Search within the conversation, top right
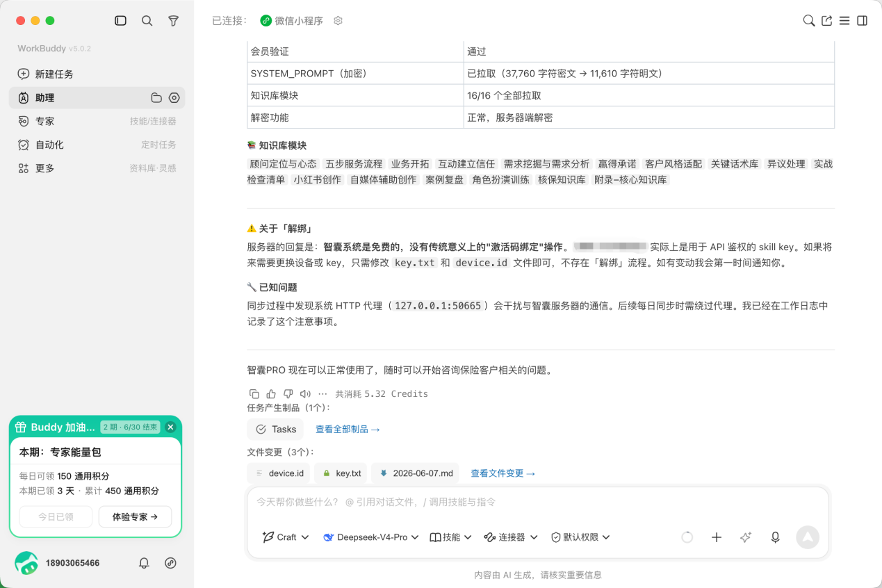Screen dimensions: 882x588 point(809,21)
